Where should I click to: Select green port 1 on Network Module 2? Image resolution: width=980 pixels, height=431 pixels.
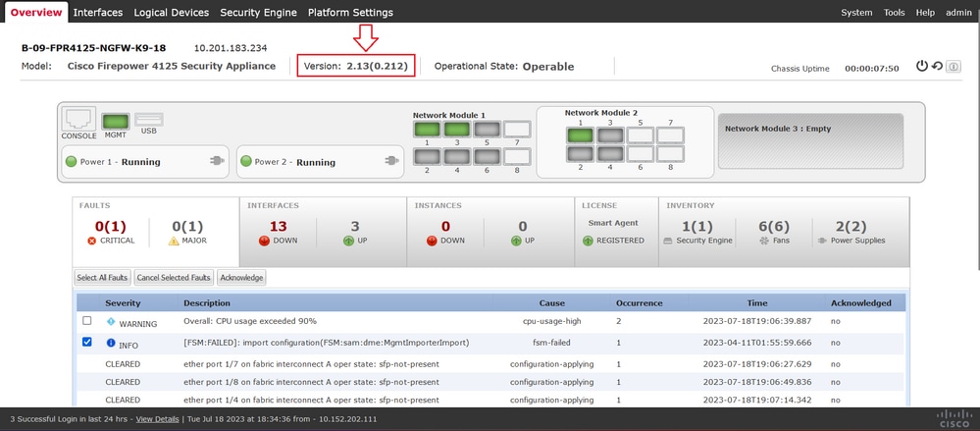(x=580, y=135)
